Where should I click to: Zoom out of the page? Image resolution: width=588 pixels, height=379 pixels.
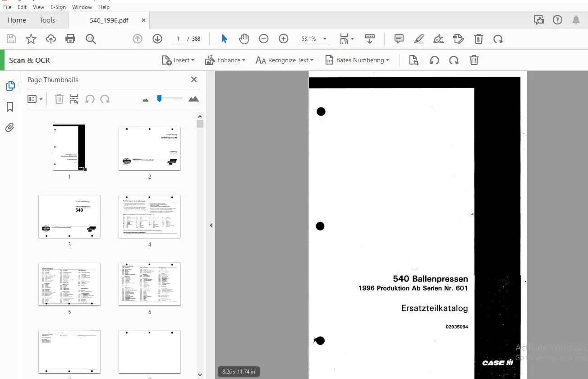pos(264,39)
